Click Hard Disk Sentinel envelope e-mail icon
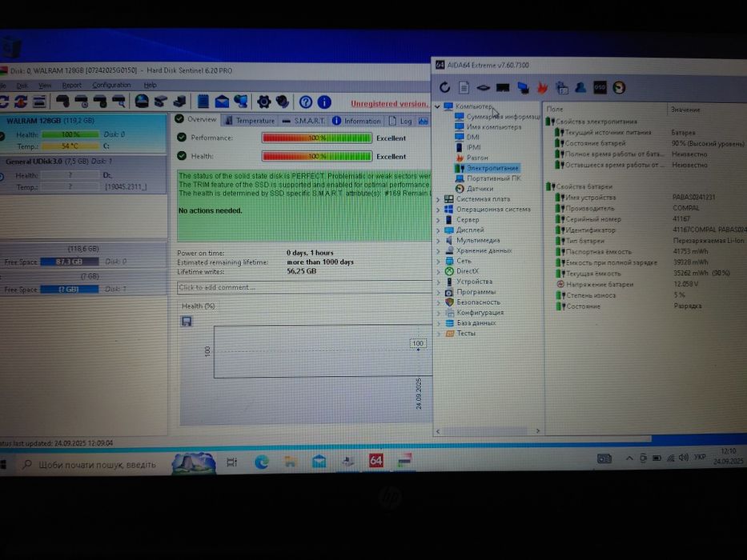747x560 pixels. 222,102
